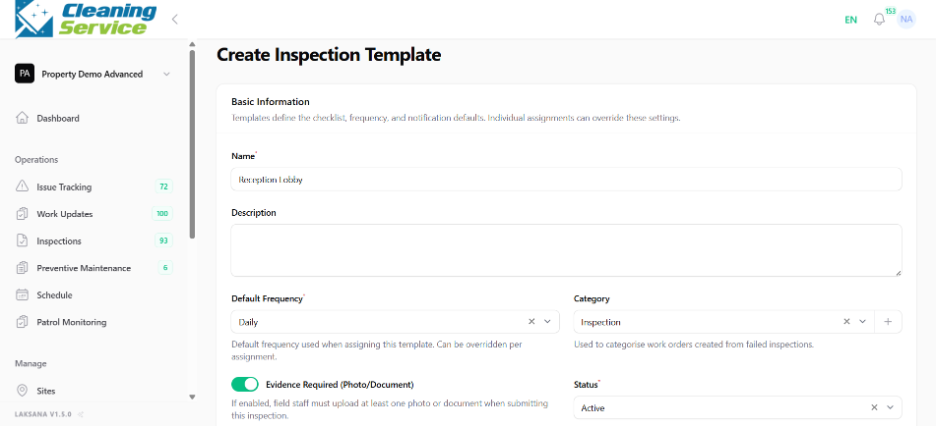
Task: Open Preventive Maintenance in sidebar
Action: pos(93,268)
